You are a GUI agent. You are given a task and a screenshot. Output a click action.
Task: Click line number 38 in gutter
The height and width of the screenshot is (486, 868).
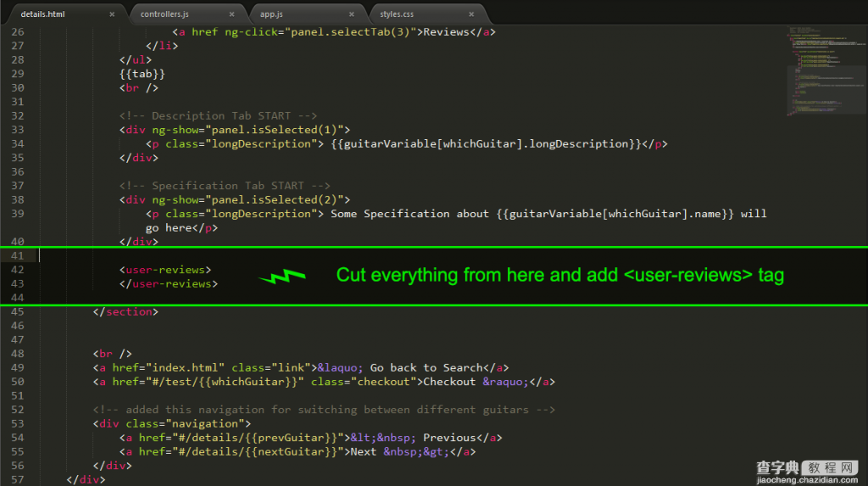[x=18, y=199]
